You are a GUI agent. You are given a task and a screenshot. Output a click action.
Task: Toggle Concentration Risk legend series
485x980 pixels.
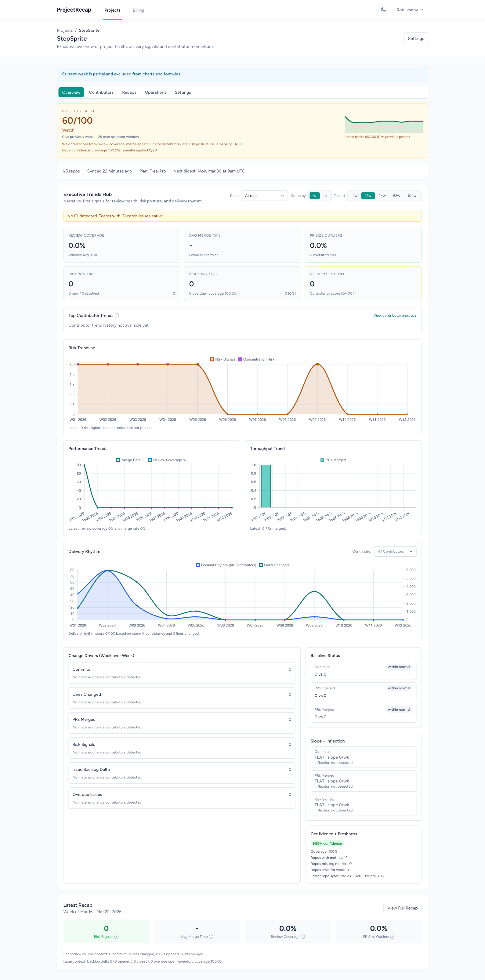256,359
